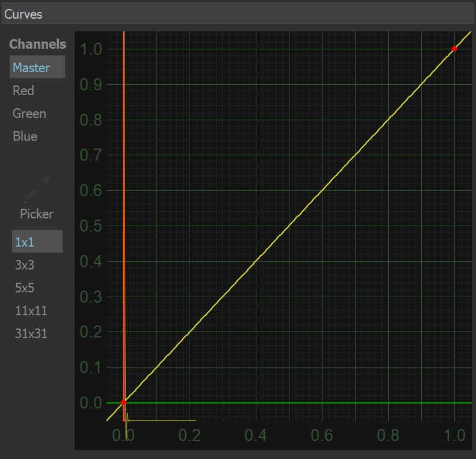Select the Master channel

[x=37, y=67]
